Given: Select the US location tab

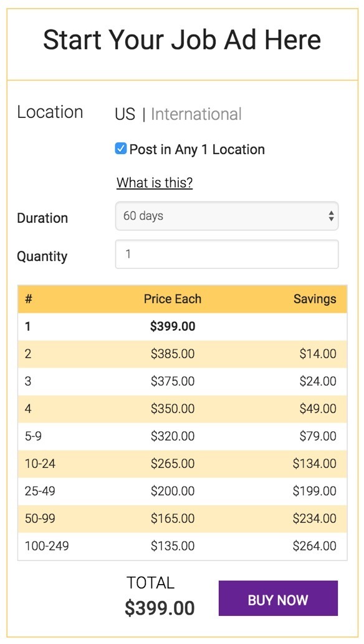Looking at the screenshot, I should (x=125, y=114).
